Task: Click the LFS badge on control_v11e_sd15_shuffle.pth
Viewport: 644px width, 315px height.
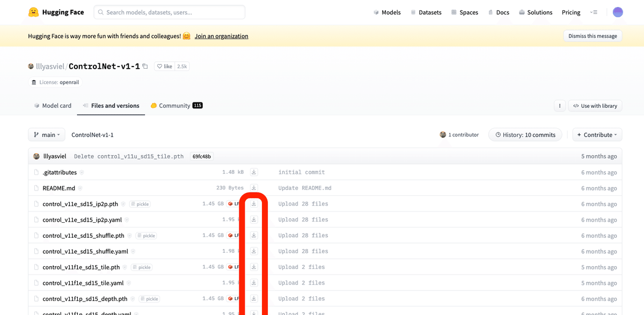Action: 233,236
